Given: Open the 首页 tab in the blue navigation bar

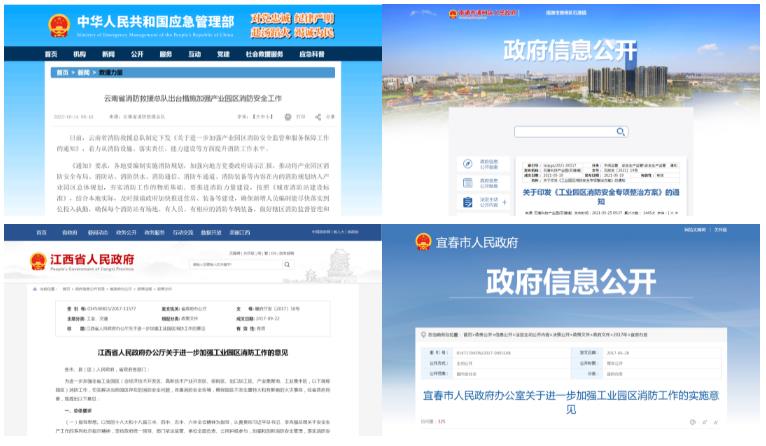Looking at the screenshot, I should coord(52,52).
